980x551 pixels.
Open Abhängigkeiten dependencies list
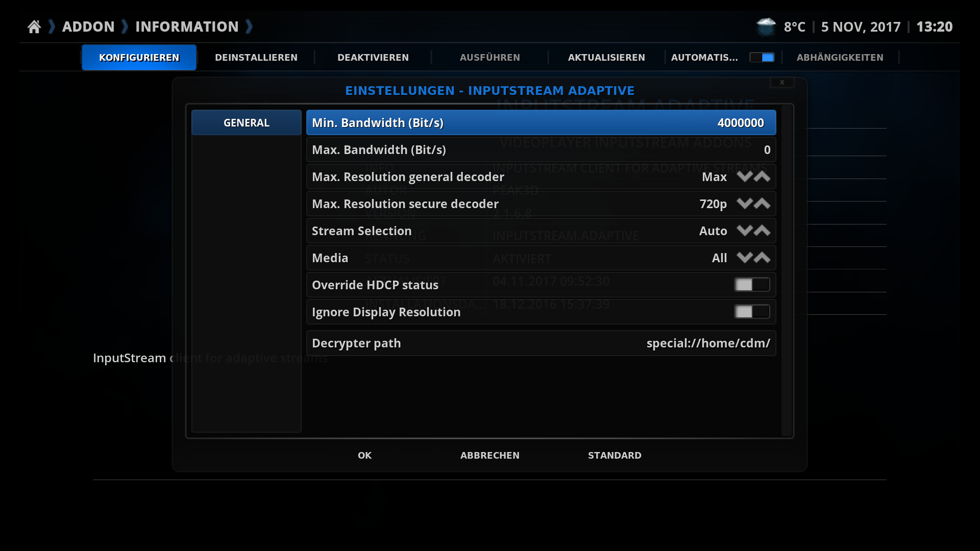coord(840,57)
